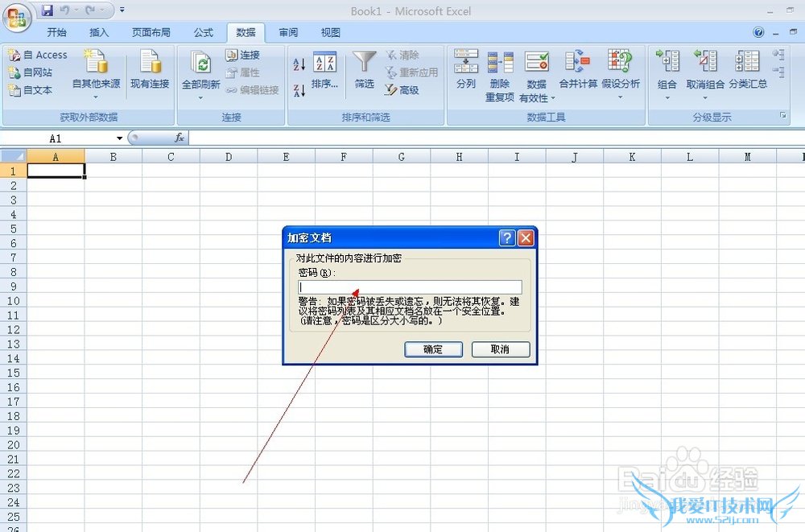Click the 密码 password field in dialog
The image size is (805, 532).
click(x=411, y=287)
